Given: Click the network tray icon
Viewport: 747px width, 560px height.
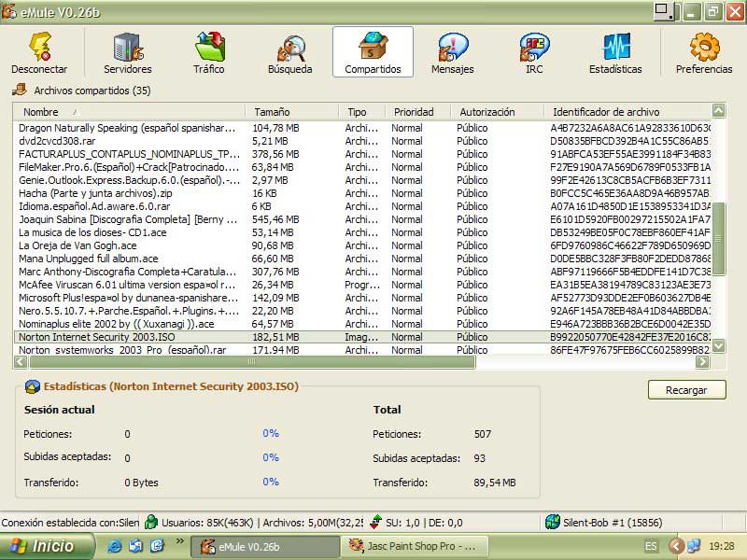Looking at the screenshot, I should [x=694, y=545].
